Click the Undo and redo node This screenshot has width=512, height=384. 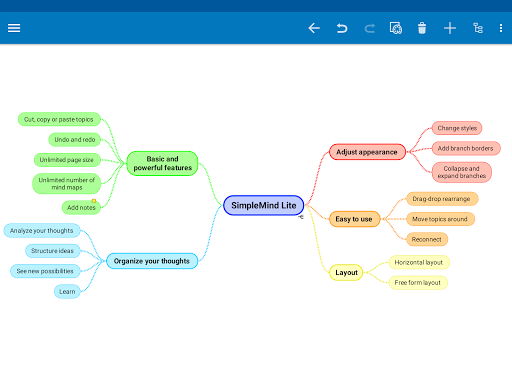click(75, 139)
